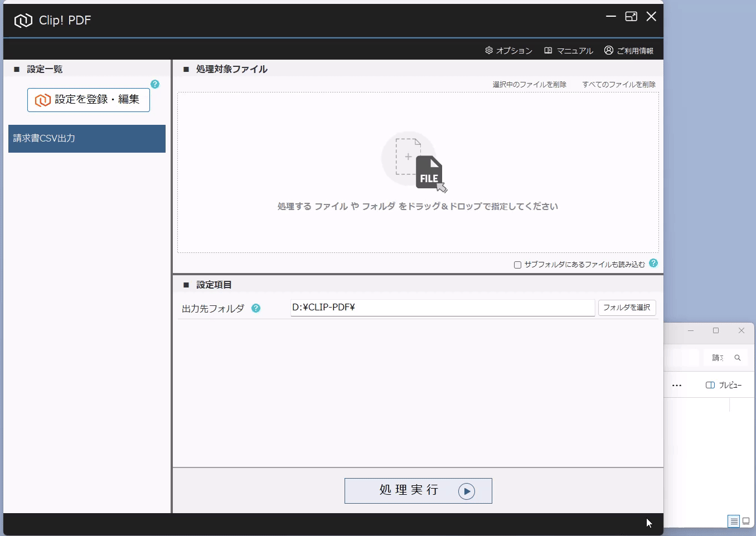
Task: Click search icon in Explorer window
Action: point(738,358)
